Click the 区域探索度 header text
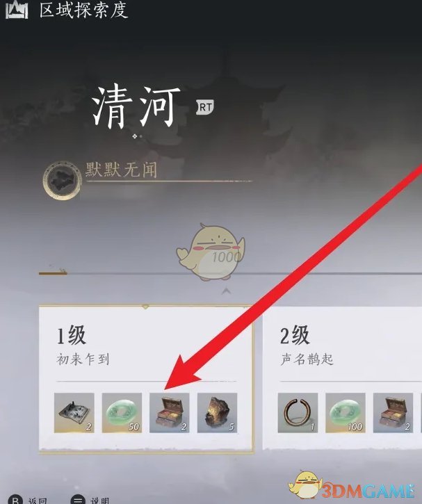 tap(83, 10)
